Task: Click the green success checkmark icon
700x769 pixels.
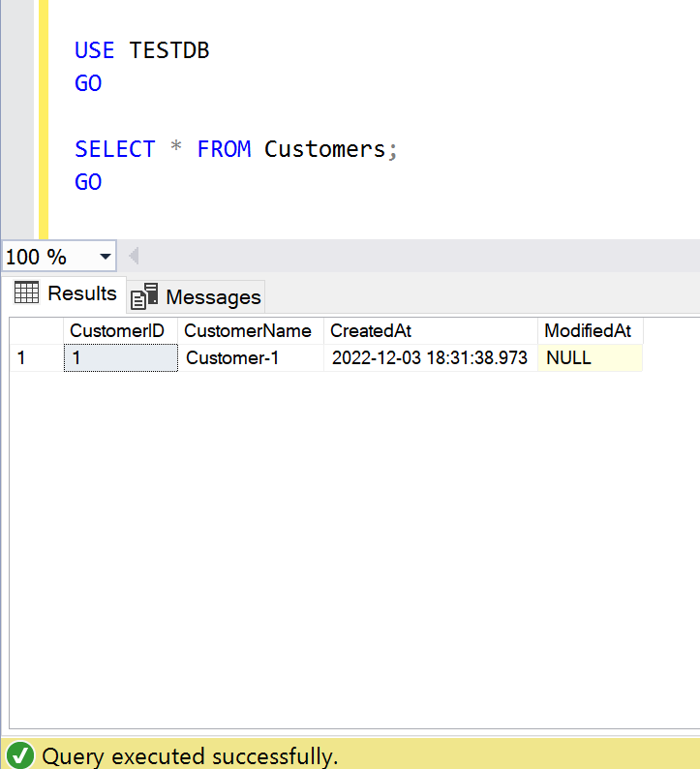Action: (x=20, y=755)
